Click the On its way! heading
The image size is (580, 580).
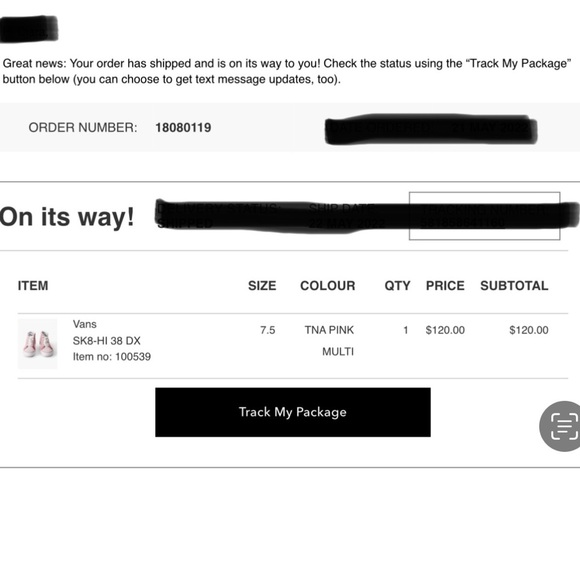[67, 217]
